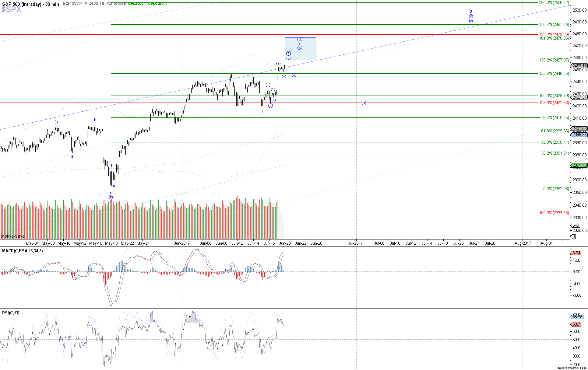The height and width of the screenshot is (370, 588).
Task: Select the projected (iv) wave label
Action: point(364,103)
